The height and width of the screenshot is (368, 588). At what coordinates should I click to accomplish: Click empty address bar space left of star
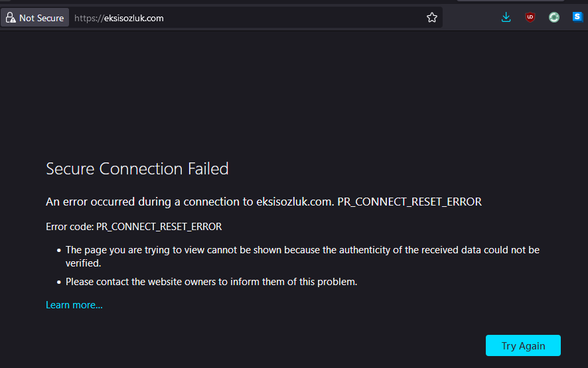point(299,18)
